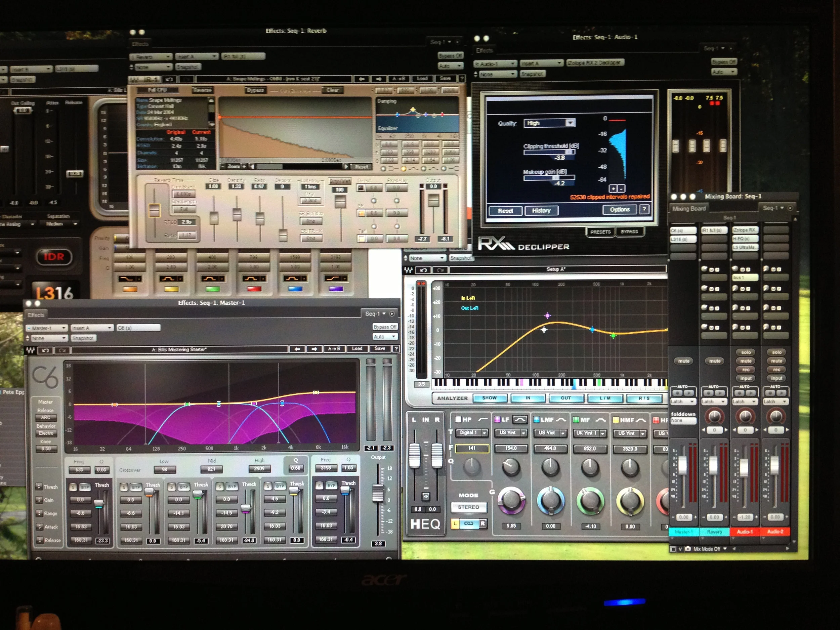Click undo icon in Reverb IR-1 toolbar

[x=169, y=79]
